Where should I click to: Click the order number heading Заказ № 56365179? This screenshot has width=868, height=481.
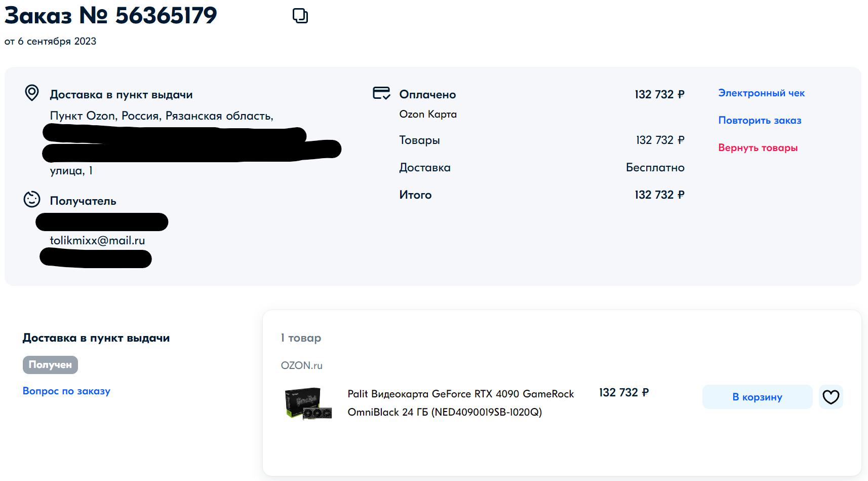[111, 16]
